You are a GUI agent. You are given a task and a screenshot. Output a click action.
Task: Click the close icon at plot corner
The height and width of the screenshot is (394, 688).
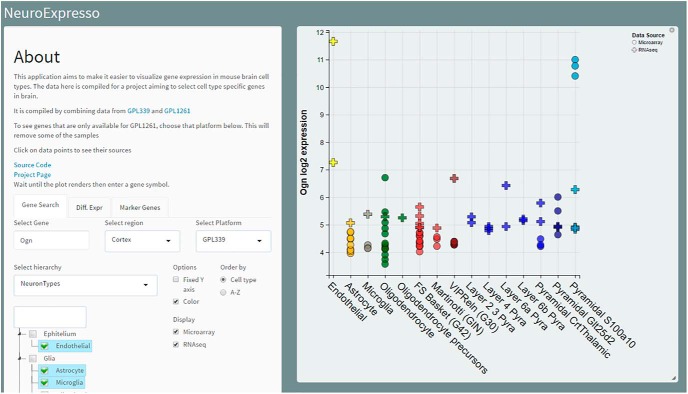(x=672, y=30)
